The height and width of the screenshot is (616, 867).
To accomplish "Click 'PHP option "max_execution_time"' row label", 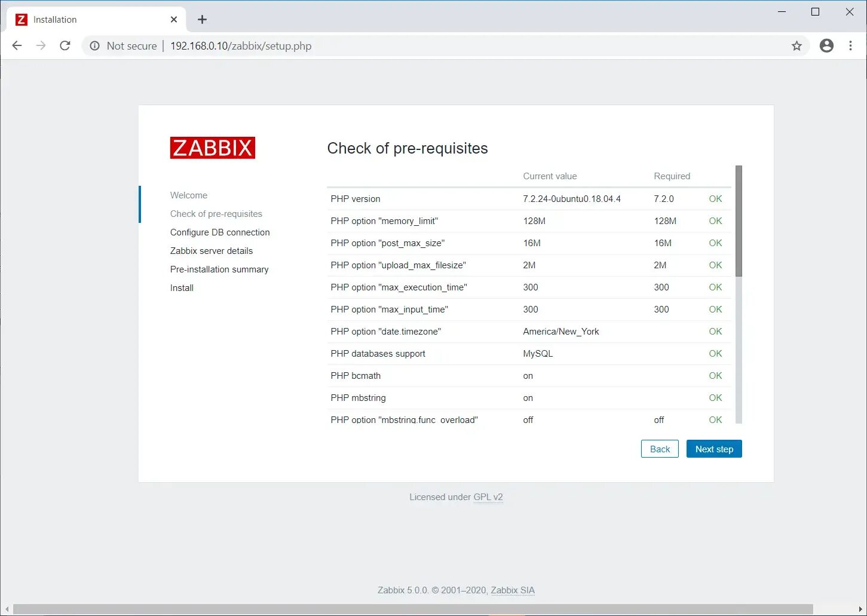I will [x=399, y=287].
